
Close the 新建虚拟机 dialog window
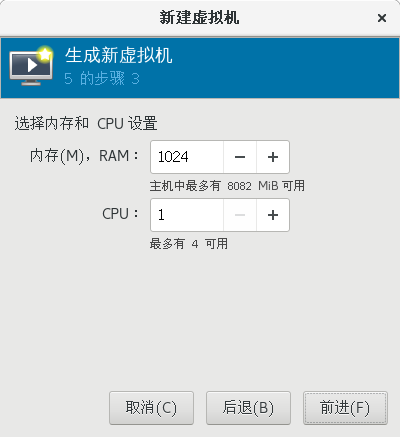[382, 18]
